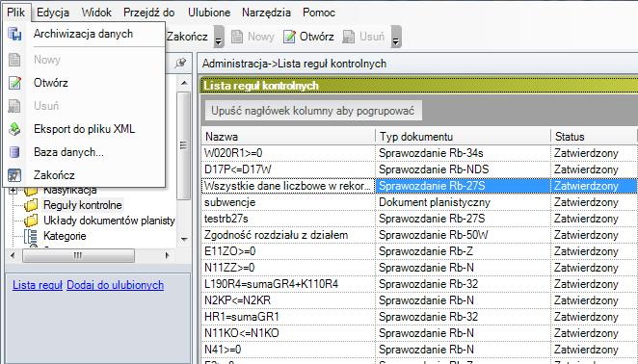Select the Układy dokumentów planistycznych tree item
This screenshot has height=364, width=638.
[109, 221]
